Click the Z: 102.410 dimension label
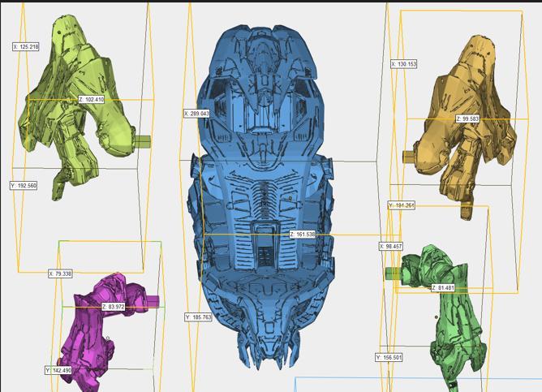 tap(91, 100)
